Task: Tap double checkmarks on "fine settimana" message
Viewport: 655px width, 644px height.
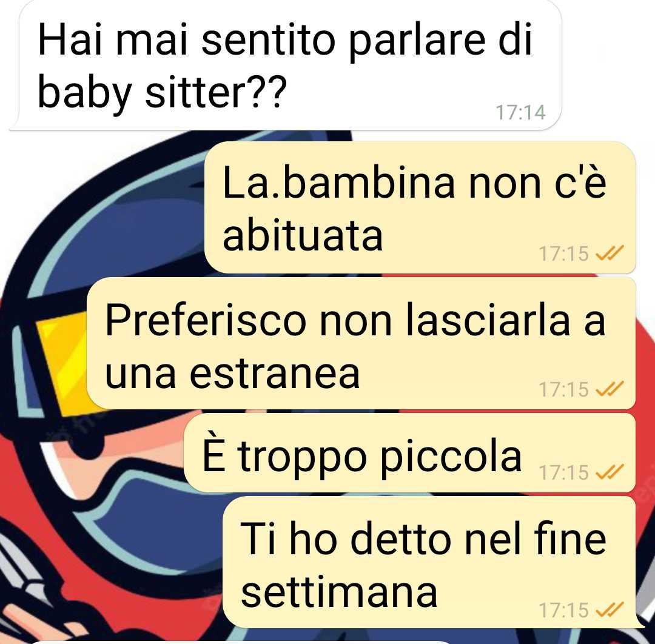Action: tap(610, 609)
